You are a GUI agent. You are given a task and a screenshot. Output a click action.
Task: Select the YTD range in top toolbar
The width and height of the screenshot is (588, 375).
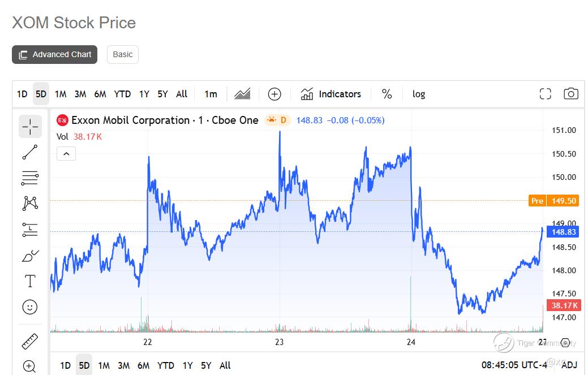pos(122,94)
